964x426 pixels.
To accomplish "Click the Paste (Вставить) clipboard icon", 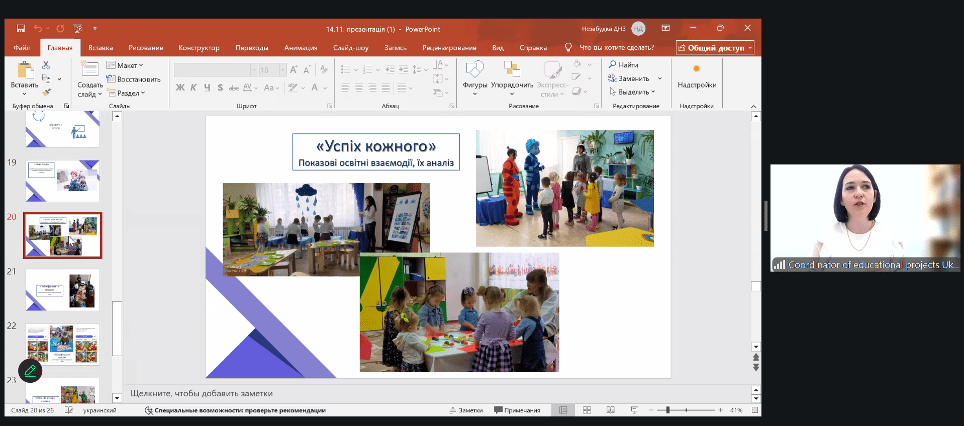I will [x=23, y=70].
